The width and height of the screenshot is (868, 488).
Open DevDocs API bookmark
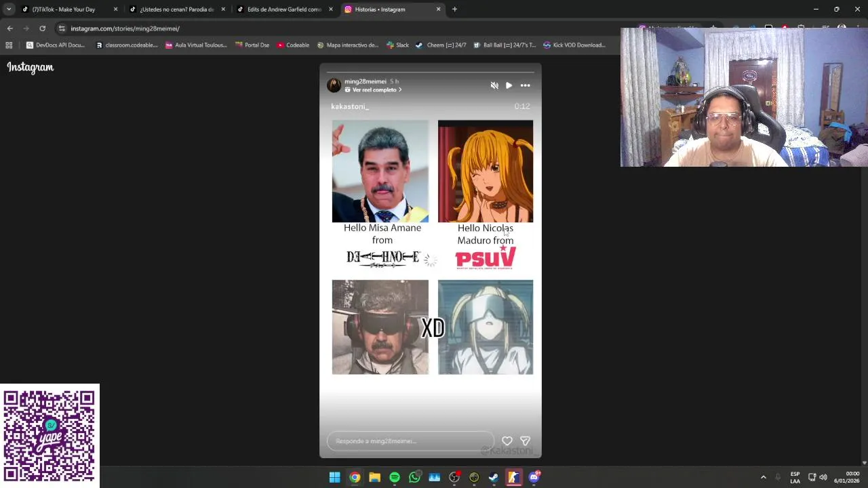tap(55, 45)
